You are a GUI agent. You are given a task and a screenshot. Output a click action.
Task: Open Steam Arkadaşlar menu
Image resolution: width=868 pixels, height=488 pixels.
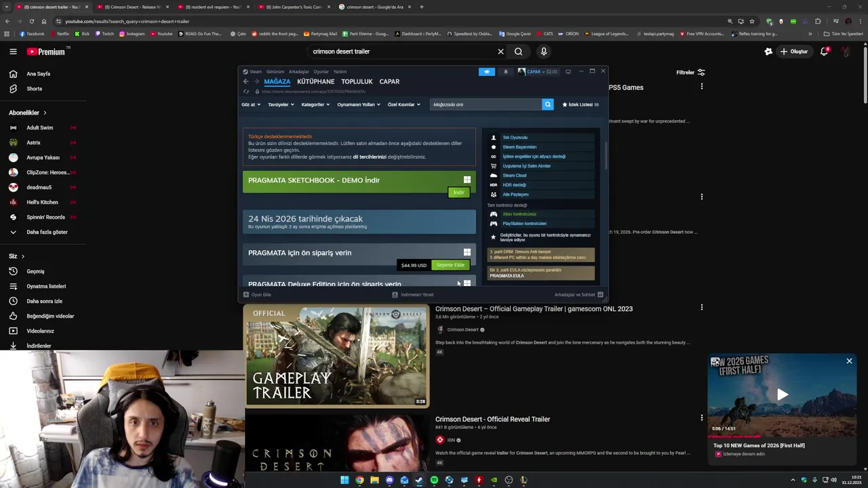(299, 71)
